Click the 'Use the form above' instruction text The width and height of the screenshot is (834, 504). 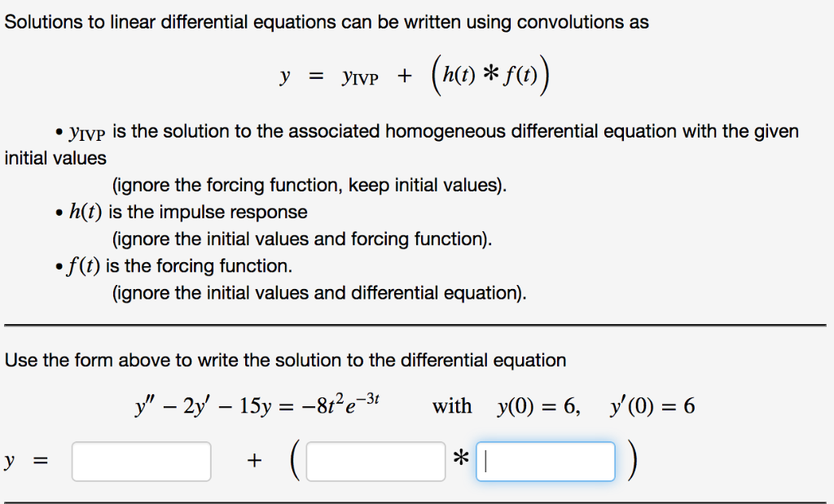point(285,360)
